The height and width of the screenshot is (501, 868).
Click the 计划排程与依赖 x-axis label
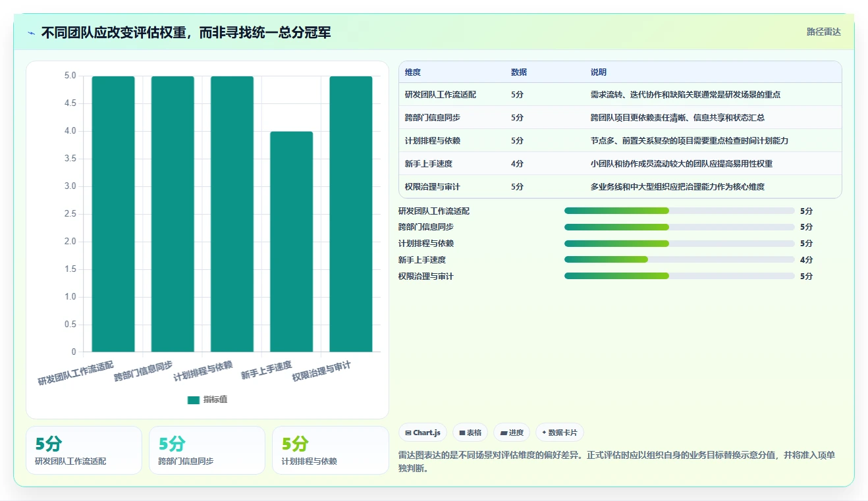(203, 371)
